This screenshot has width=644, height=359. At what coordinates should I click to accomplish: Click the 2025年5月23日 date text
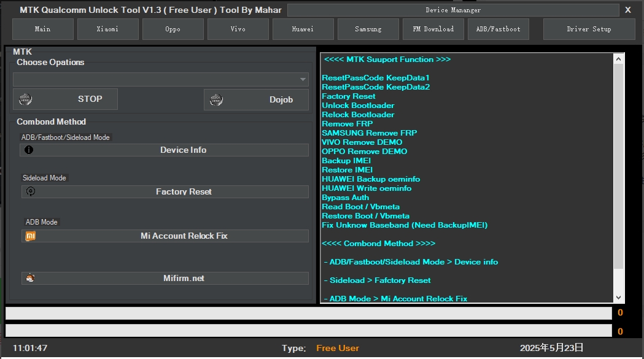click(x=551, y=348)
